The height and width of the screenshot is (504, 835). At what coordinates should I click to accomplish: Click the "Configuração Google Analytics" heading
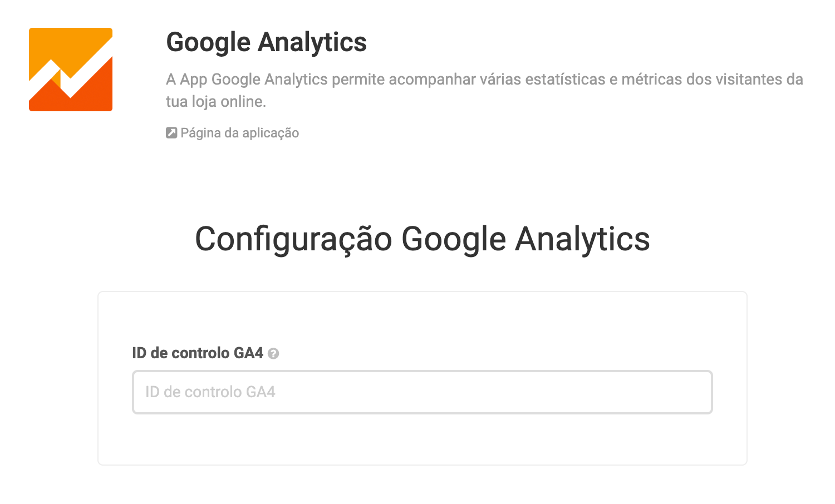422,239
